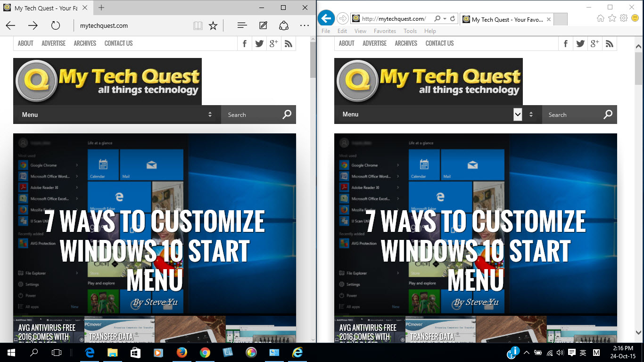This screenshot has width=644, height=362.
Task: Open ABOUT link on Edge page
Action: coord(25,43)
